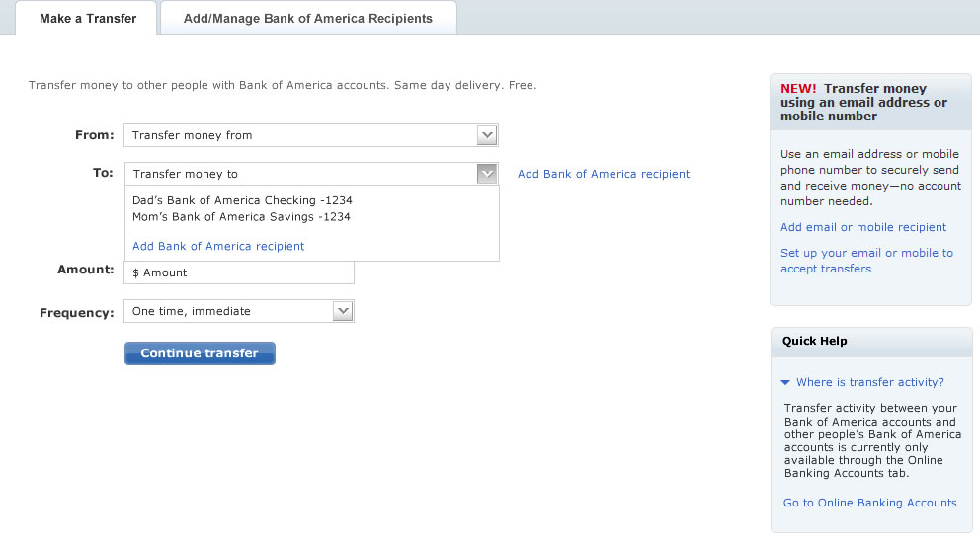Select Mom's Bank of America Savings -1234
The height and width of the screenshot is (545, 980).
(x=241, y=216)
